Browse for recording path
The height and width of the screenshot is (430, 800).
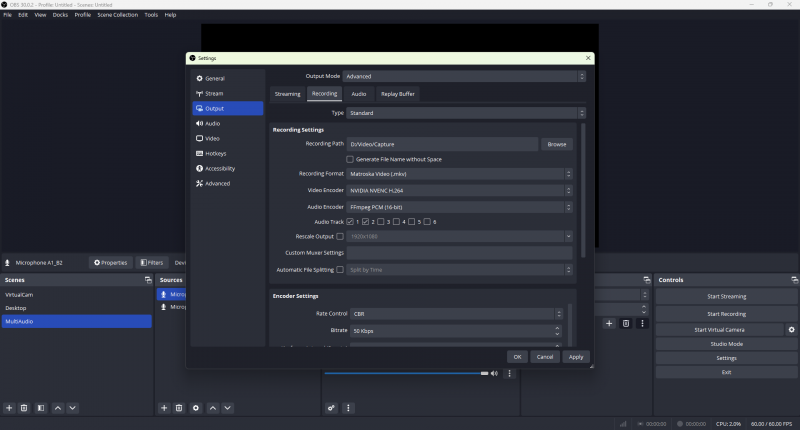pyautogui.click(x=557, y=144)
